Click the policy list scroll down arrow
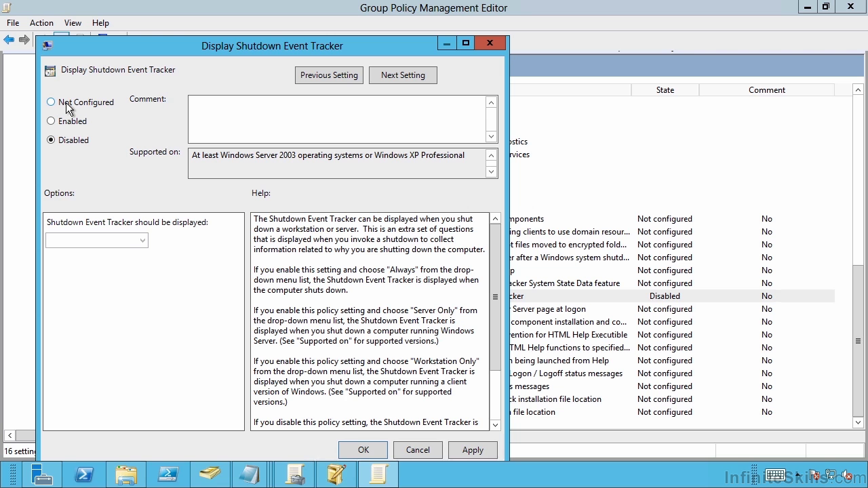Image resolution: width=868 pixels, height=488 pixels. [858, 422]
